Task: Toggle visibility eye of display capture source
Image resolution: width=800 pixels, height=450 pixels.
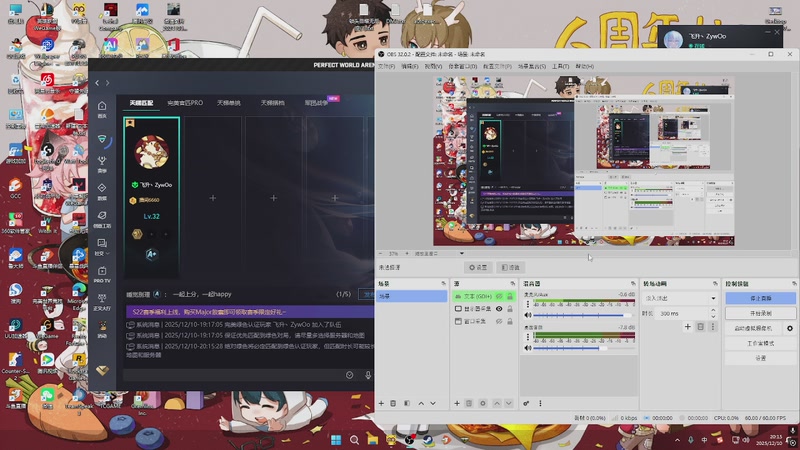Action: 499,309
